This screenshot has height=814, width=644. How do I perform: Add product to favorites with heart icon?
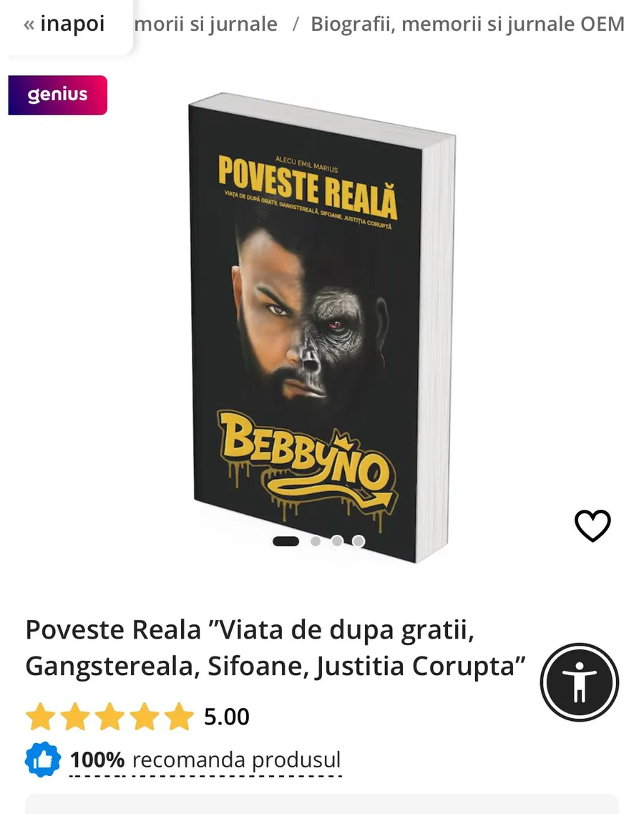(592, 525)
